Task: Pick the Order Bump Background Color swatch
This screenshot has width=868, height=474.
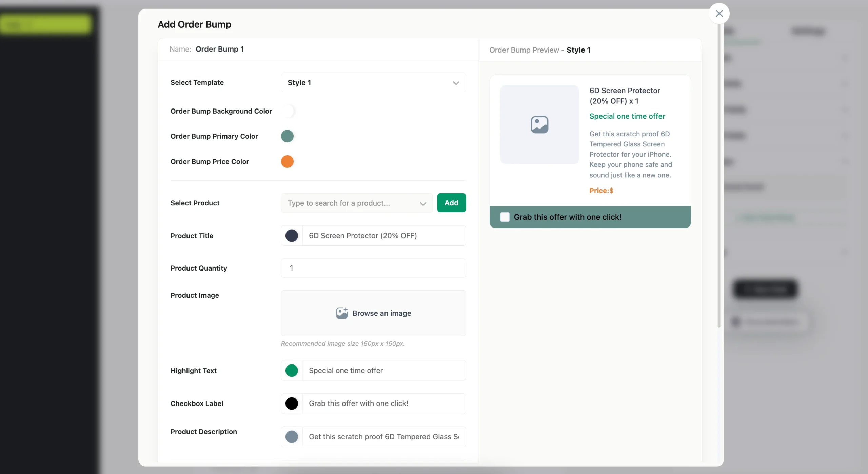Action: [288, 111]
